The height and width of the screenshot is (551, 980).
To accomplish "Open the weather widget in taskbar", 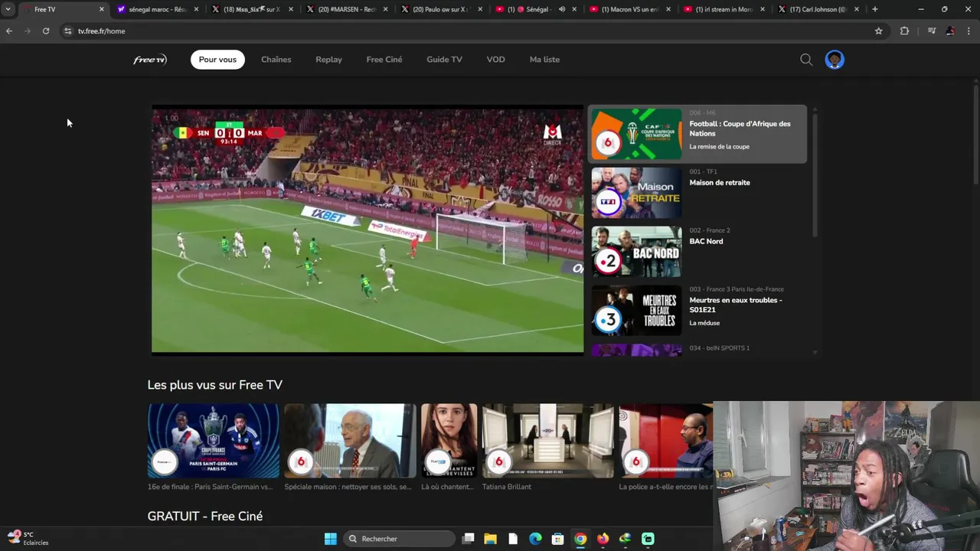I will pyautogui.click(x=28, y=538).
